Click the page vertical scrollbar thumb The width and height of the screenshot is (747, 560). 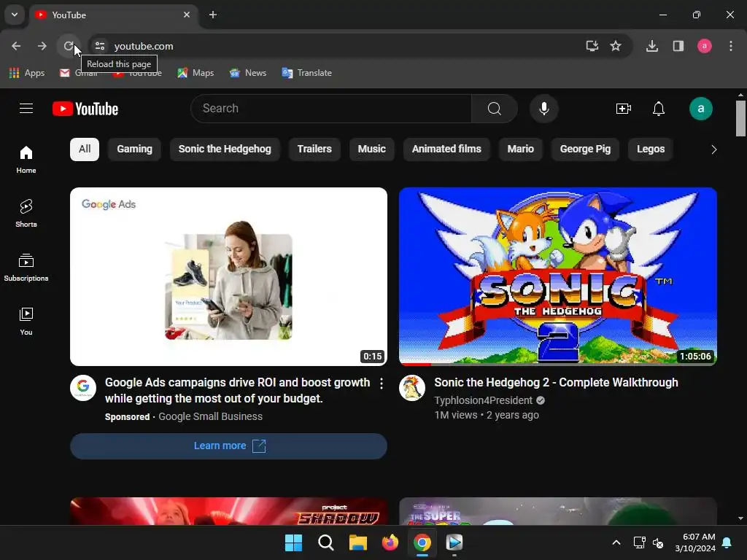[740, 119]
